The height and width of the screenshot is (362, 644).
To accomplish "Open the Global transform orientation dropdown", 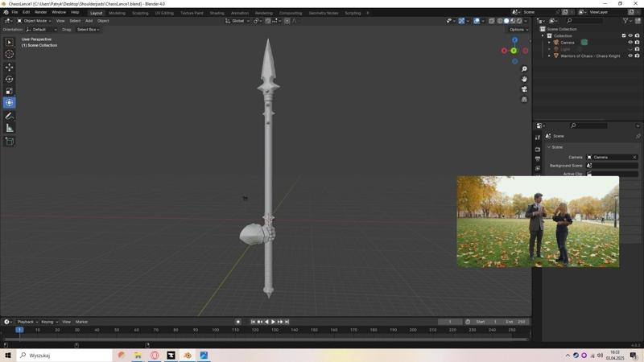I will (x=237, y=21).
